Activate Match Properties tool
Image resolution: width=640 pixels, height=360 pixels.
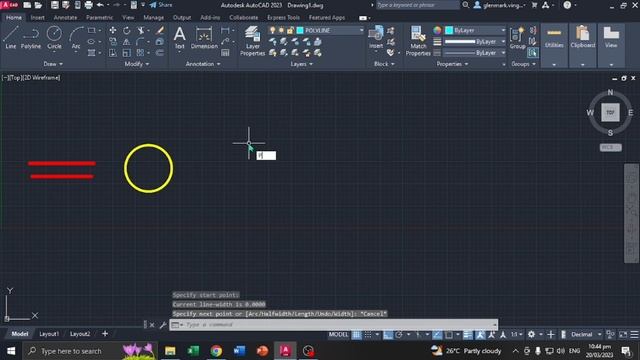(x=418, y=41)
